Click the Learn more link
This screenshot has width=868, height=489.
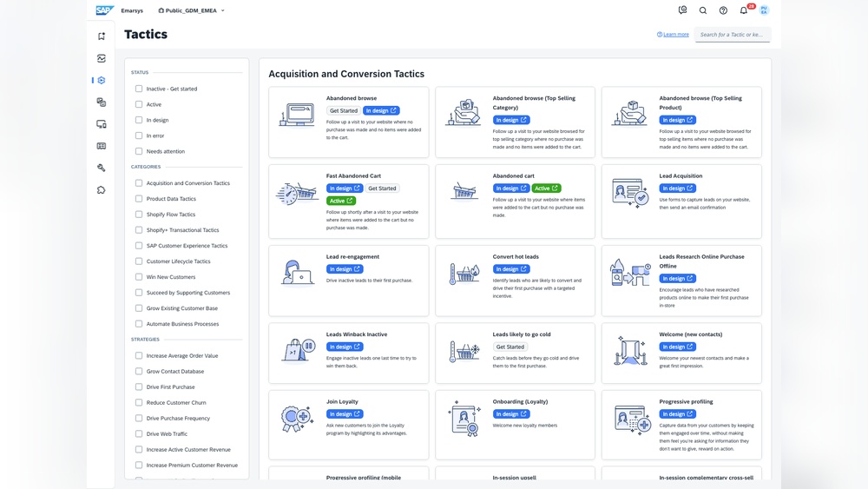[x=675, y=35]
